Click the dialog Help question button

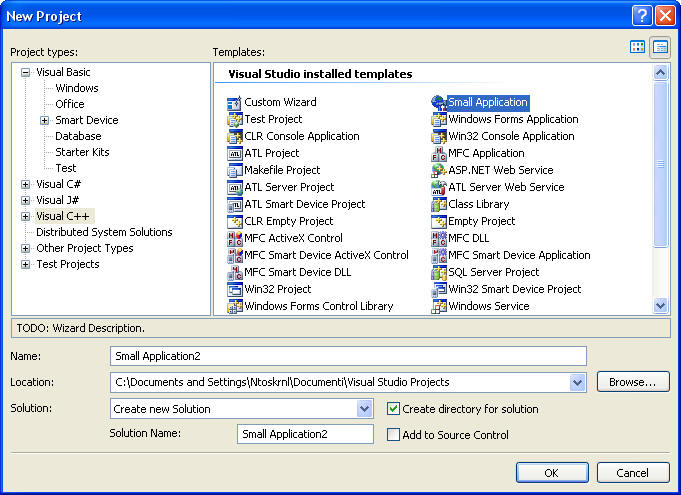[x=642, y=16]
